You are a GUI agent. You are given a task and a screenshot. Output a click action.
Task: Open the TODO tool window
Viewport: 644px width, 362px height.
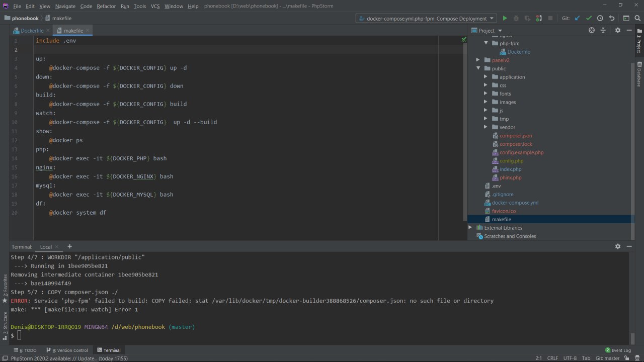point(25,350)
